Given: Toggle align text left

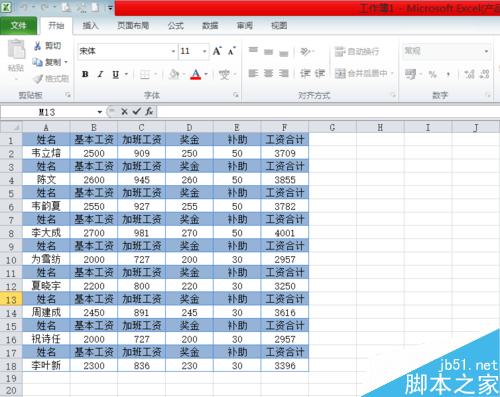Looking at the screenshot, I should 253,73.
